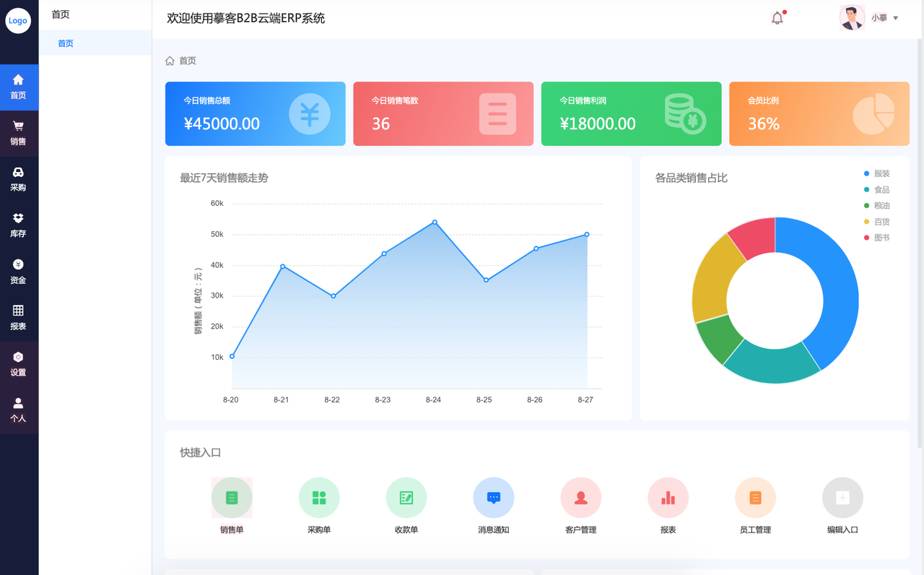Click the red donut chart segment
924x575 pixels.
click(754, 237)
